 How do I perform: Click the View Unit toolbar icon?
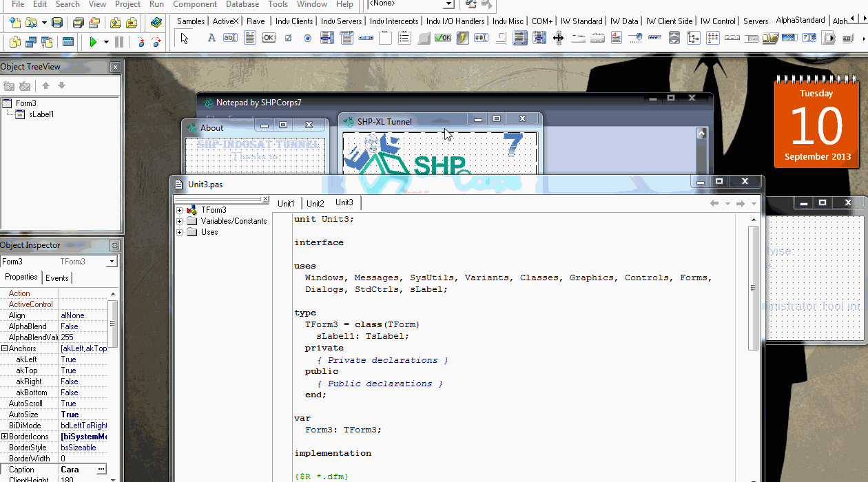pos(15,42)
